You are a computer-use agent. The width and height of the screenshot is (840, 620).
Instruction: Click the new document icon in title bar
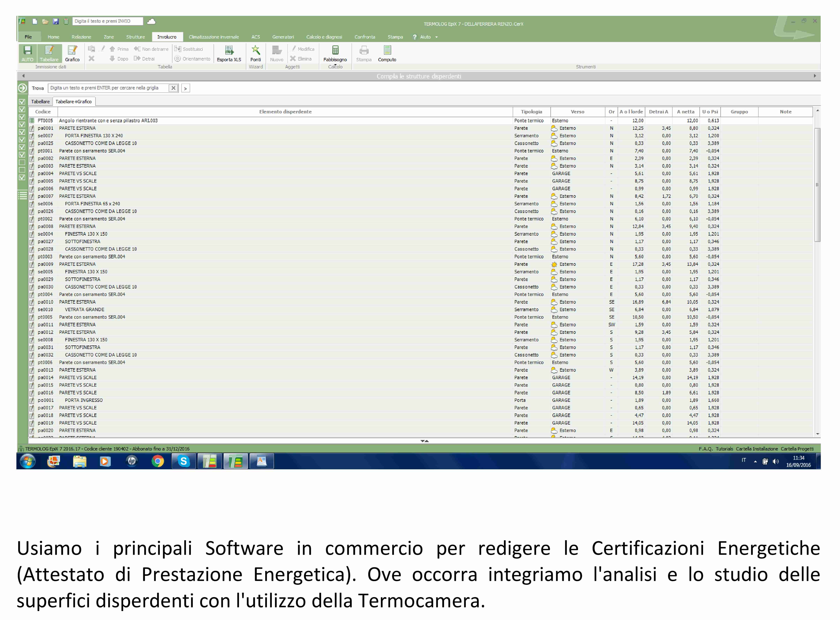(x=35, y=21)
